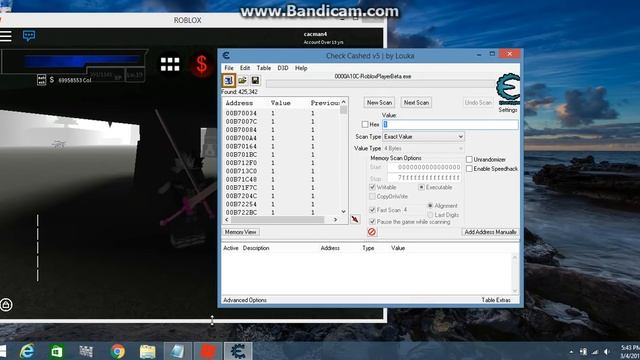Open the red Roblox taskbar icon
640x360 pixels.
pyautogui.click(x=208, y=351)
